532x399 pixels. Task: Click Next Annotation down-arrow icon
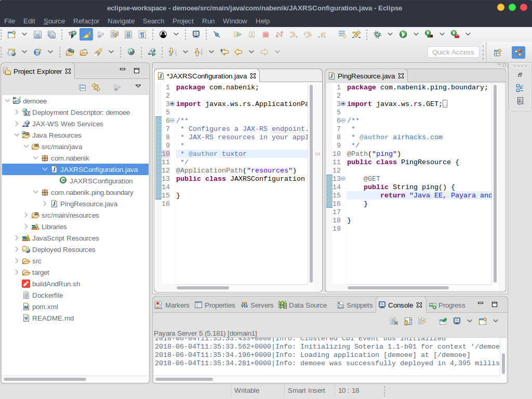[x=172, y=52]
